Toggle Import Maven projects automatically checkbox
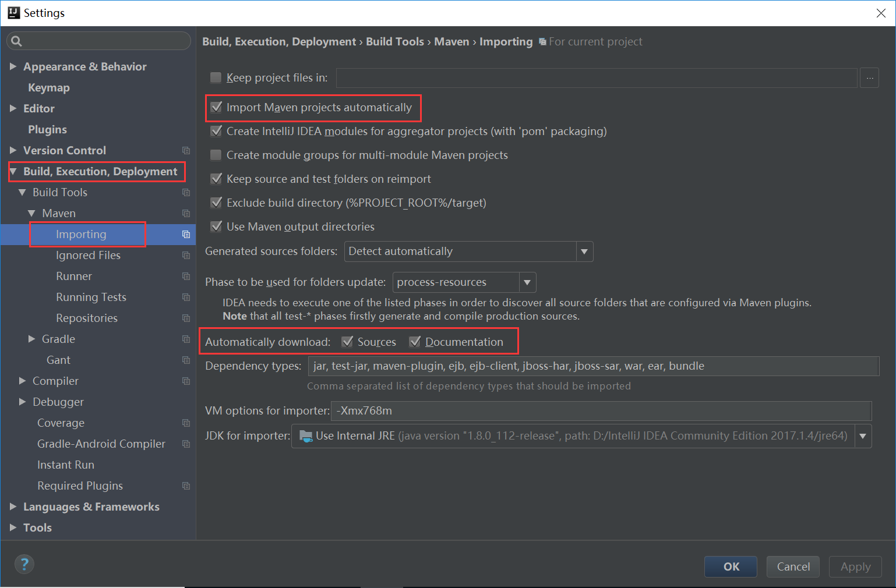The height and width of the screenshot is (588, 896). tap(216, 107)
